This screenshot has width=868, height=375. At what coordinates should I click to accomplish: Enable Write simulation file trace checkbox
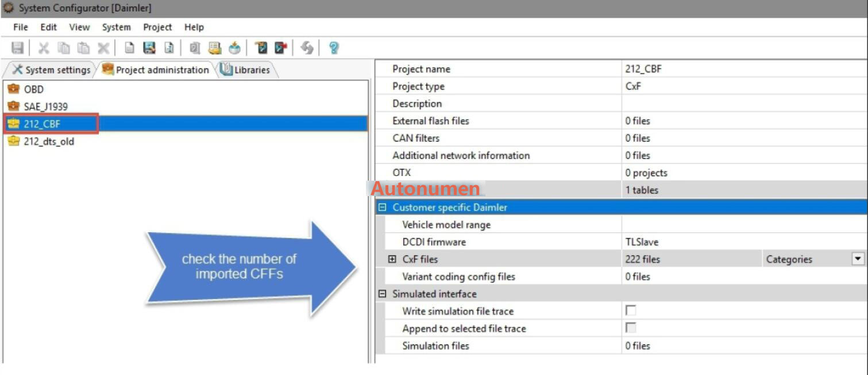click(x=631, y=311)
